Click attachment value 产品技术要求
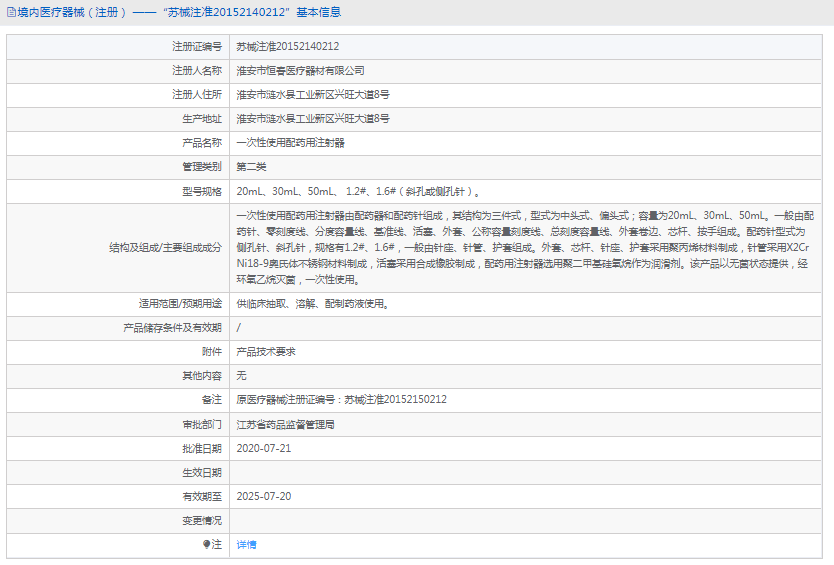 click(266, 351)
